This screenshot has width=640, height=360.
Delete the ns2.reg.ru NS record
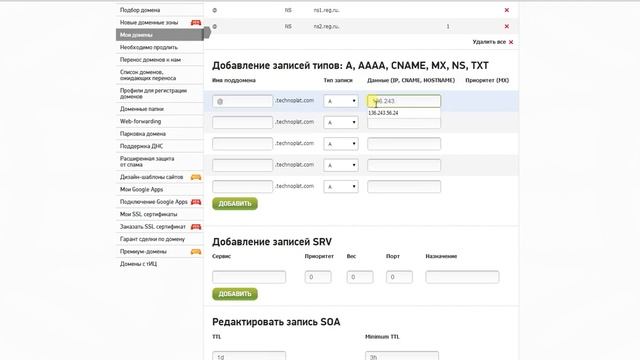pos(507,27)
